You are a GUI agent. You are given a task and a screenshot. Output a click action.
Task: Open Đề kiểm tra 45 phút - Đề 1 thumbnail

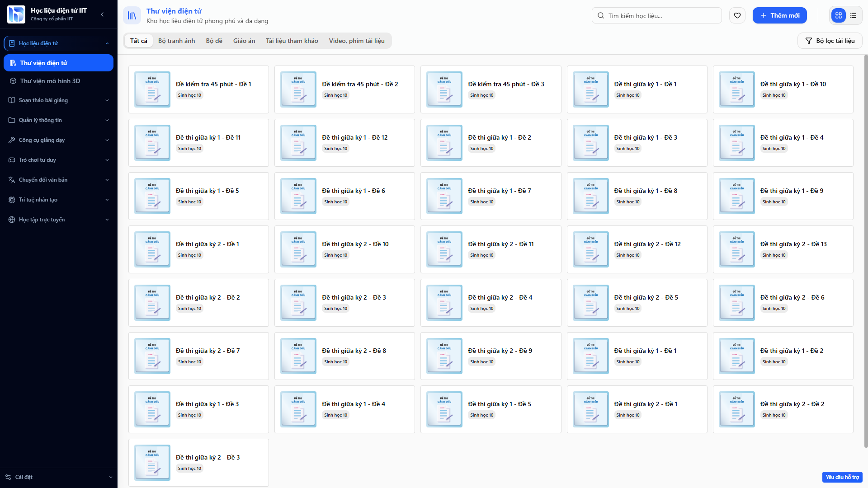pyautogui.click(x=152, y=89)
